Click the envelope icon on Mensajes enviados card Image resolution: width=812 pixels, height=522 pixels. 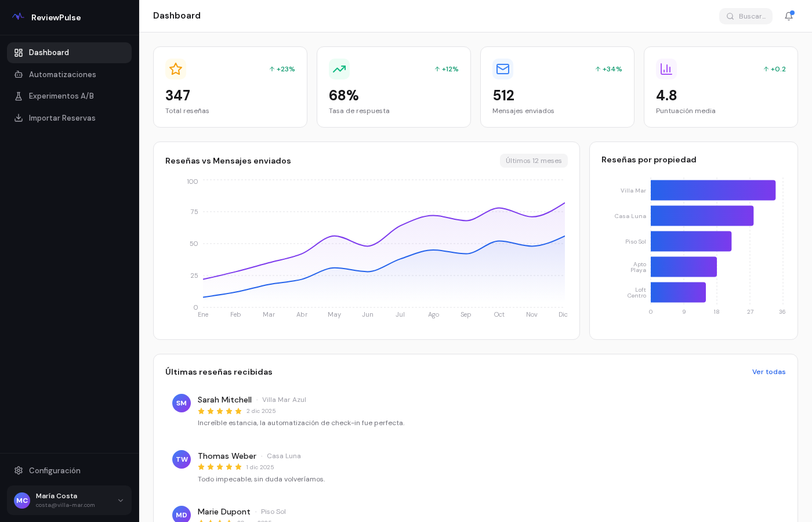pos(503,69)
